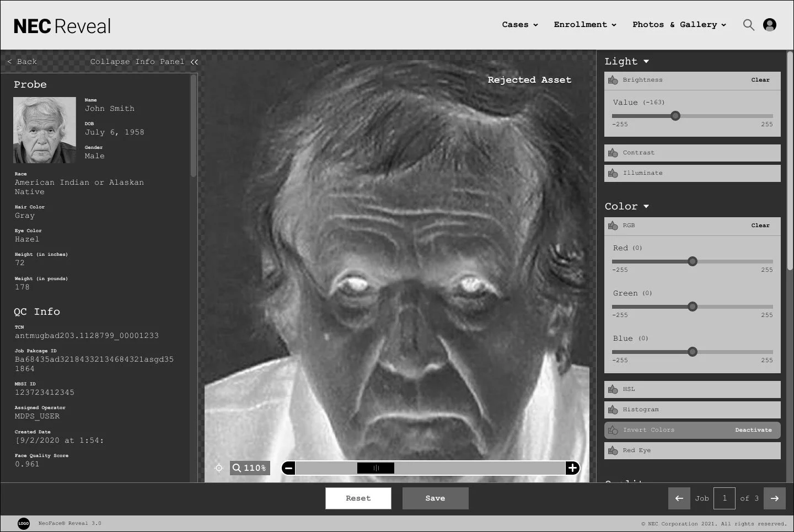
Task: Collapse the Light section
Action: pyautogui.click(x=645, y=61)
